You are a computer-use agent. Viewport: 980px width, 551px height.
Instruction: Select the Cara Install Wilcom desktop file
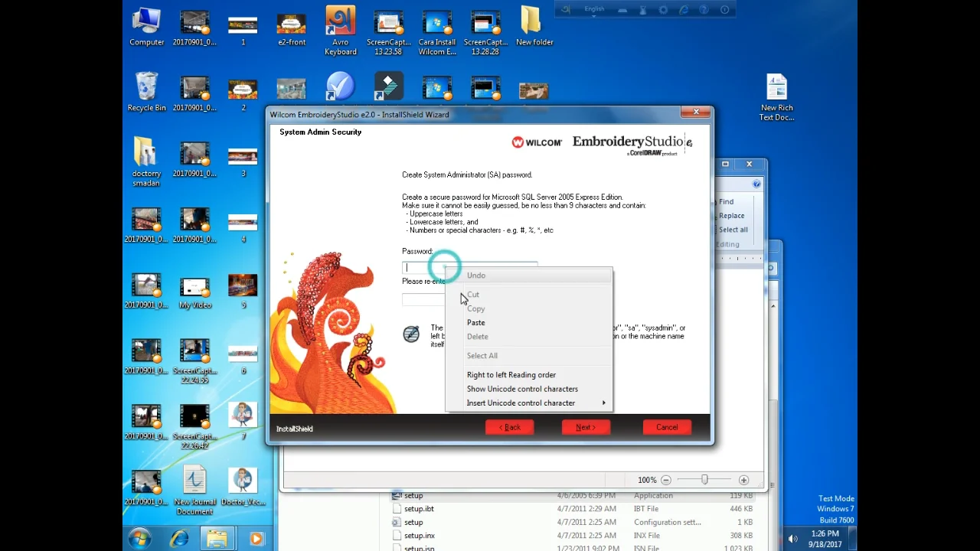click(x=437, y=33)
